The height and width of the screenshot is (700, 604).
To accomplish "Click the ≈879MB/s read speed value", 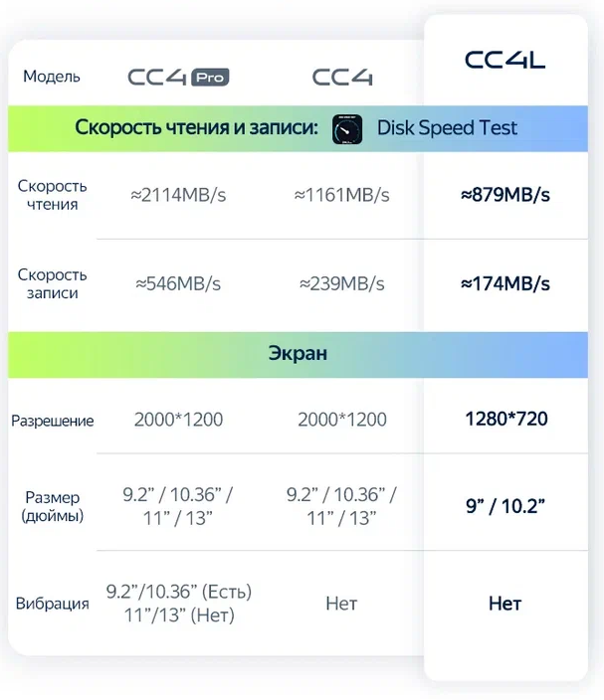I will pyautogui.click(x=505, y=195).
